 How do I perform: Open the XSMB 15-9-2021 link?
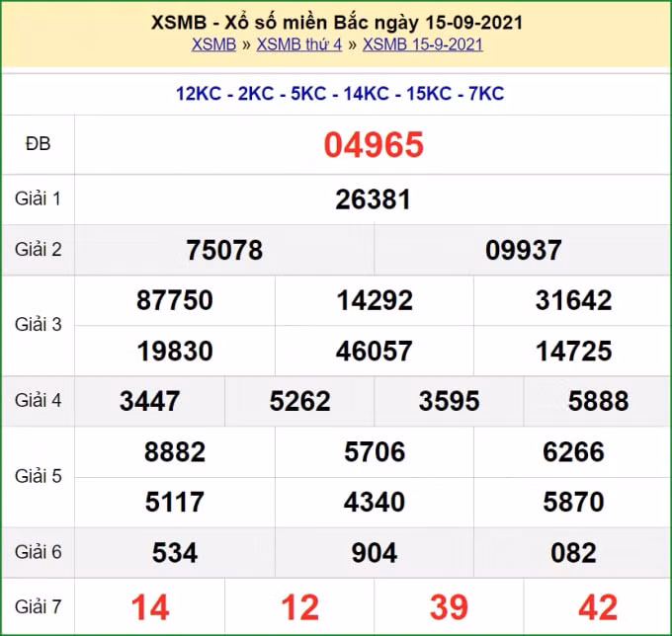pyautogui.click(x=423, y=44)
